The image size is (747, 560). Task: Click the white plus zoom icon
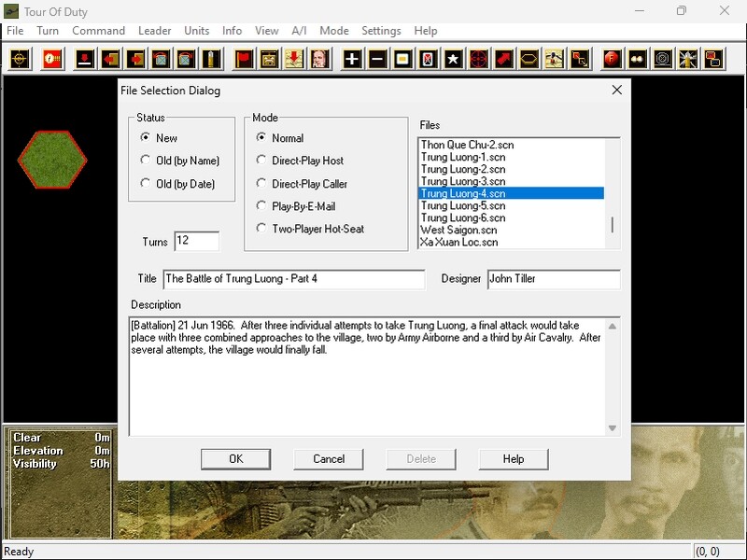coord(352,60)
